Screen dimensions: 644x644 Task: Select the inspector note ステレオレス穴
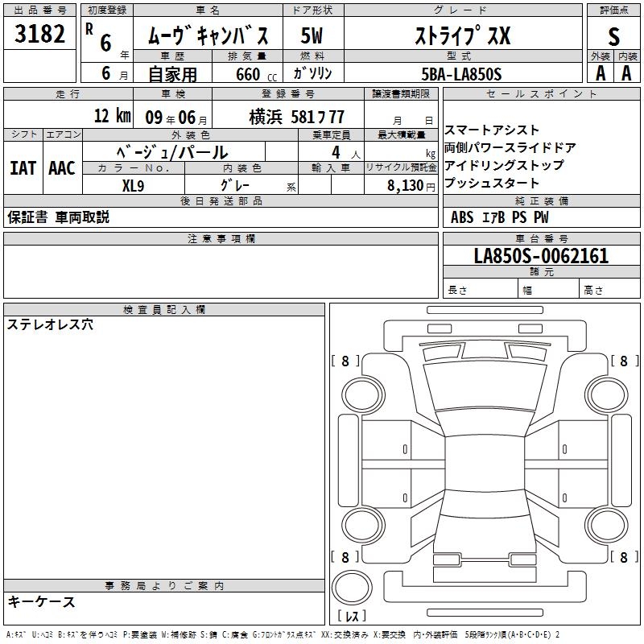pos(50,325)
